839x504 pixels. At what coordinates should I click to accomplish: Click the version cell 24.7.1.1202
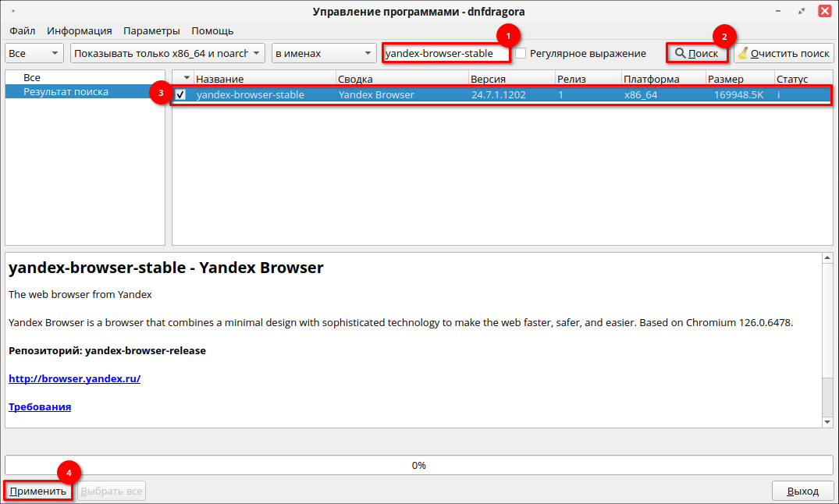(498, 94)
